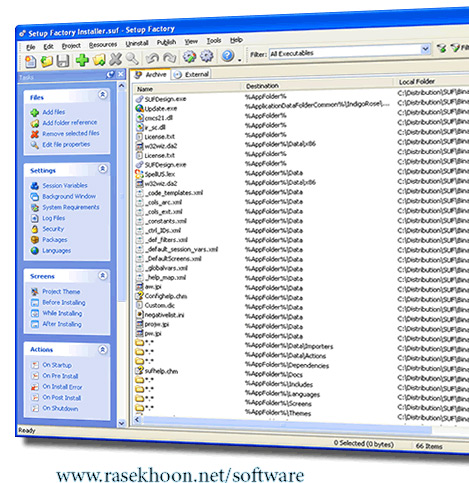Click the System Requirements icon
The height and width of the screenshot is (483, 469).
[x=35, y=208]
